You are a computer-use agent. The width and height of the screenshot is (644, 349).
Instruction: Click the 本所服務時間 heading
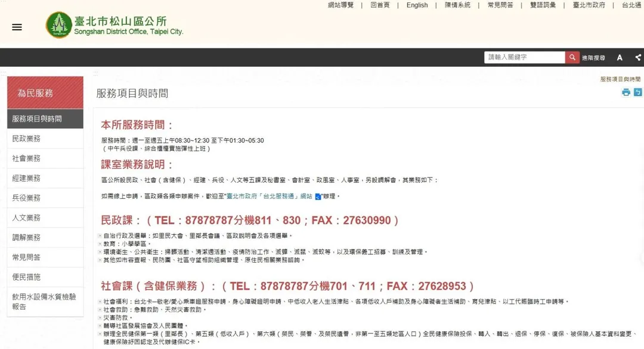(137, 124)
